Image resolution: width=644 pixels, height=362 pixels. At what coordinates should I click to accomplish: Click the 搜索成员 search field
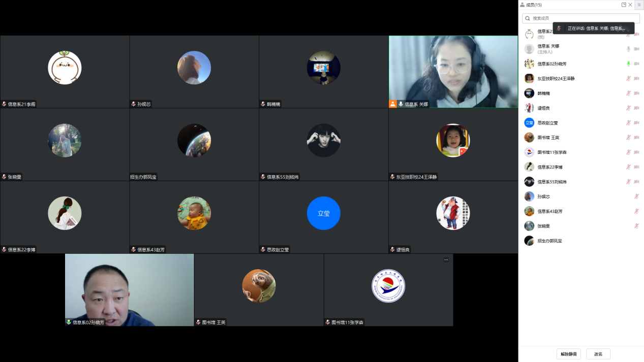click(580, 18)
